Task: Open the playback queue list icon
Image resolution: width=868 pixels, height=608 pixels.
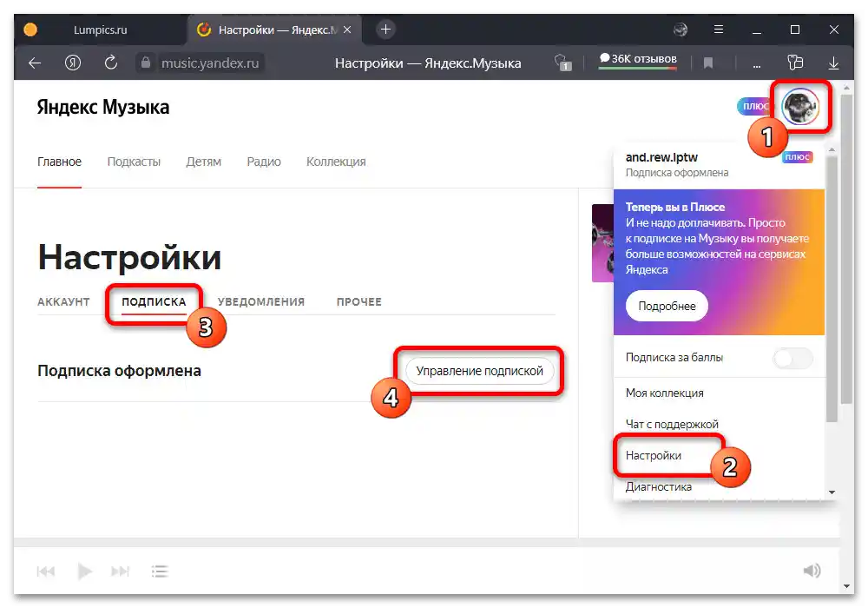Action: pyautogui.click(x=160, y=571)
